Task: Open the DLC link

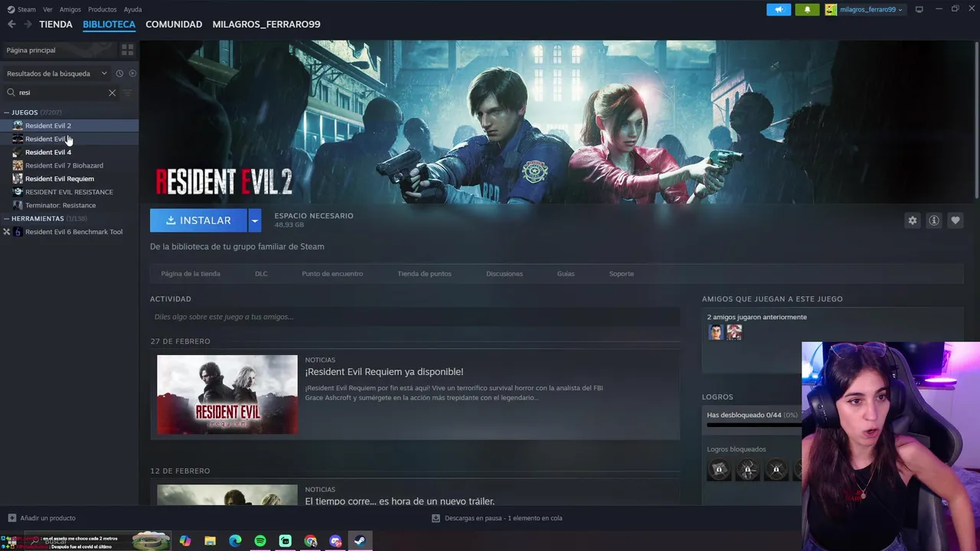Action: coord(261,274)
